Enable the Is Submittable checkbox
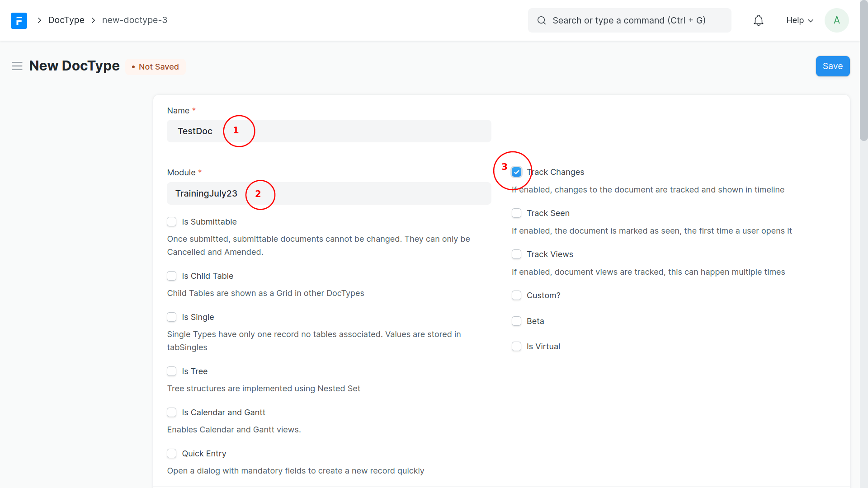Viewport: 868px width, 488px height. coord(172,222)
